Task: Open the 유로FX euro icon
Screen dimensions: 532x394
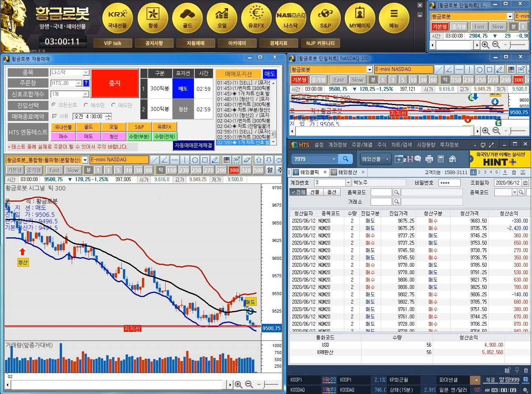Action: [x=256, y=17]
